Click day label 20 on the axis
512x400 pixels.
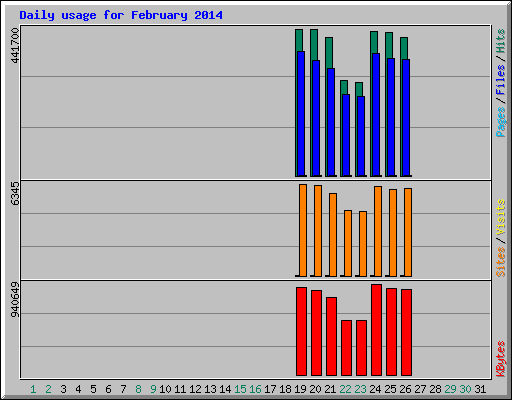(x=315, y=389)
